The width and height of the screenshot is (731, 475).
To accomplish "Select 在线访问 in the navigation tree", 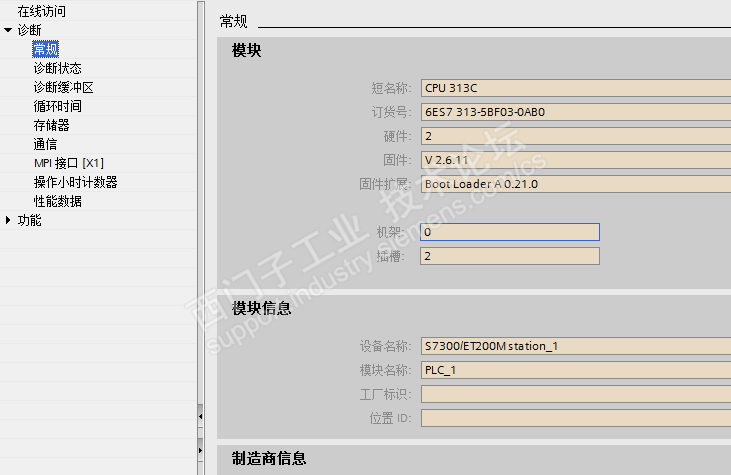I will point(41,11).
